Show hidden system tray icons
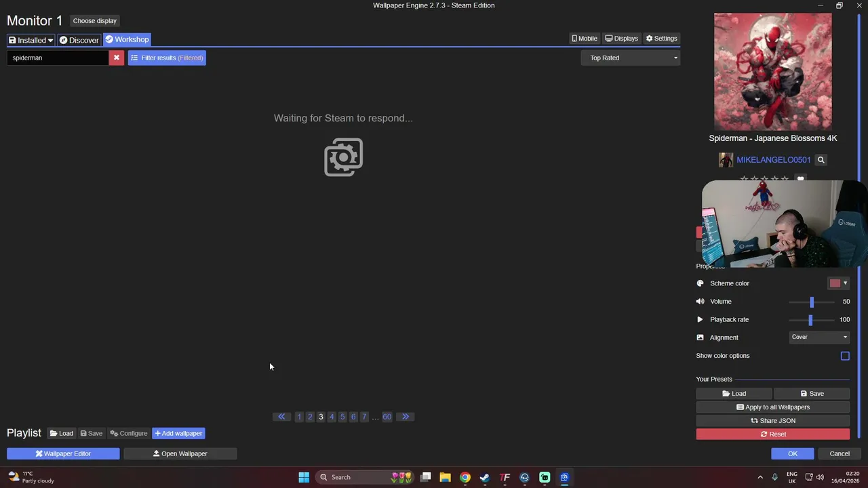The image size is (868, 488). (x=760, y=477)
